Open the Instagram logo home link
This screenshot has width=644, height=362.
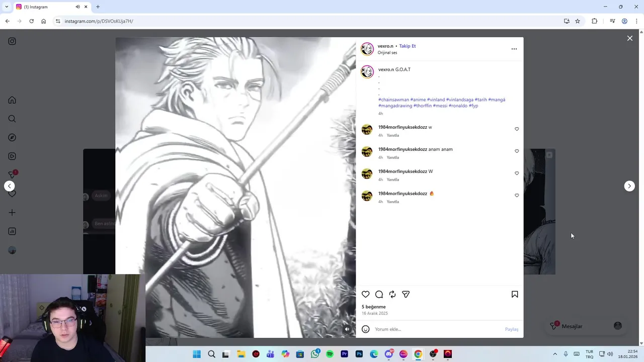coord(12,41)
